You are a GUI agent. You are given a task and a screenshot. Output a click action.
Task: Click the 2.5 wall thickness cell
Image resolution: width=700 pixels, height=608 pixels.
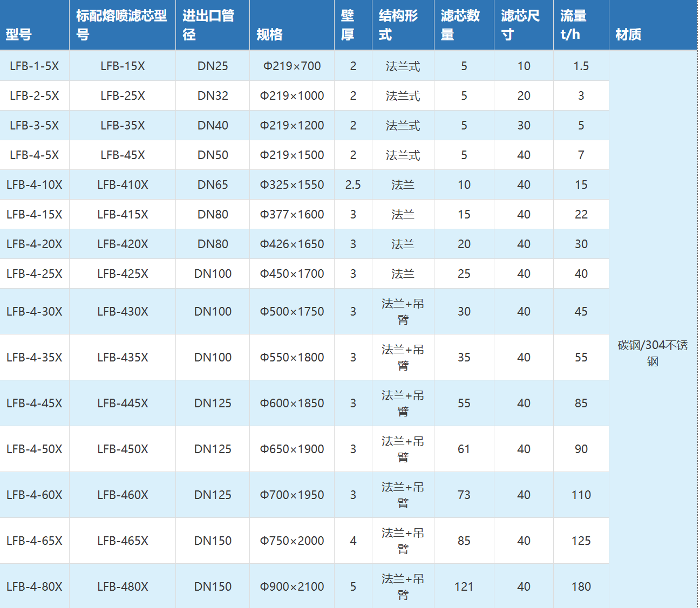[x=353, y=185]
